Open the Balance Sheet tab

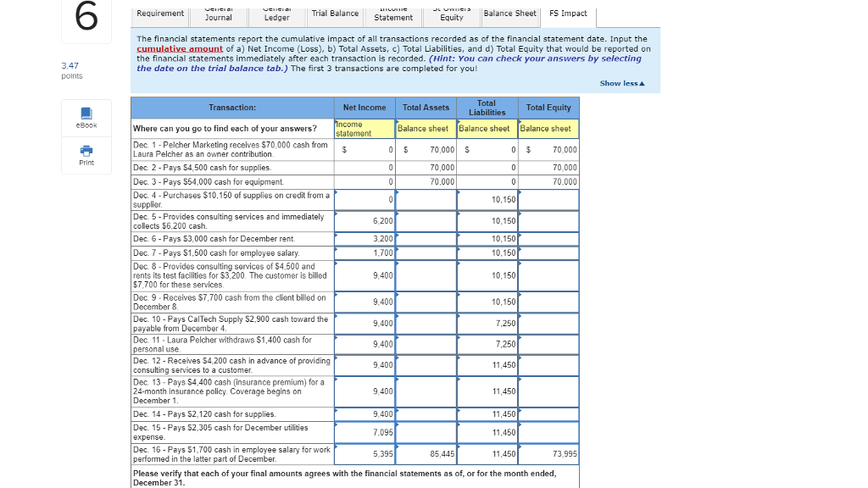[510, 14]
